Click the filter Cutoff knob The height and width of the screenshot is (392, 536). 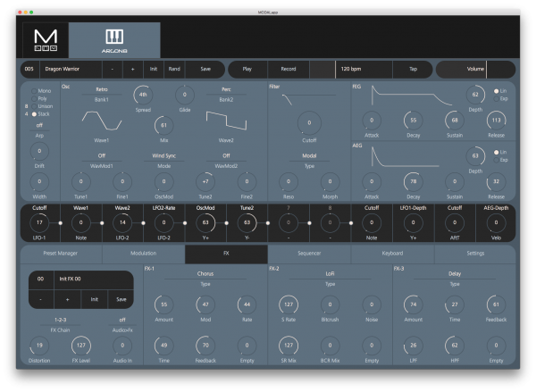(309, 122)
